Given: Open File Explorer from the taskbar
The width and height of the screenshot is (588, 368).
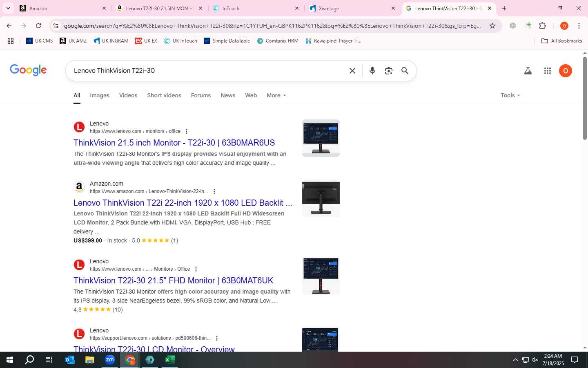Looking at the screenshot, I should 89,360.
